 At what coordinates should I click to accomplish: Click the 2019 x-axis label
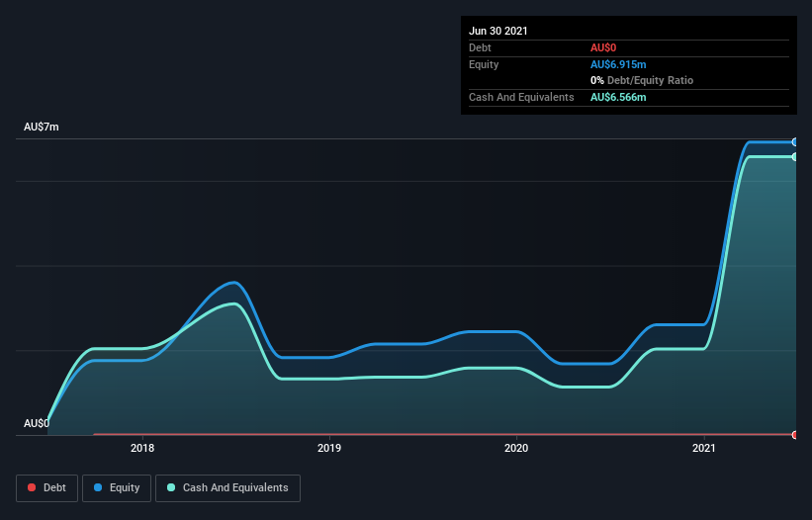click(329, 448)
